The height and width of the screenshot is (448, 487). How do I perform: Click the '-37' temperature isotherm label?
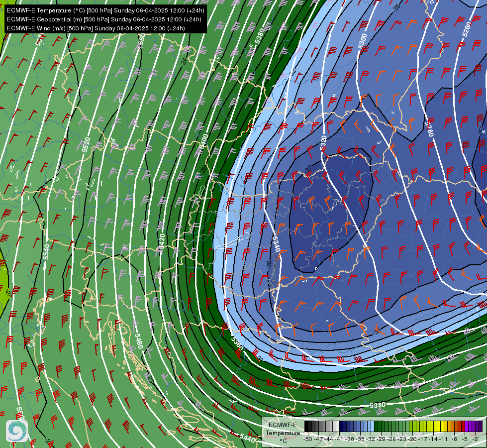(x=308, y=170)
